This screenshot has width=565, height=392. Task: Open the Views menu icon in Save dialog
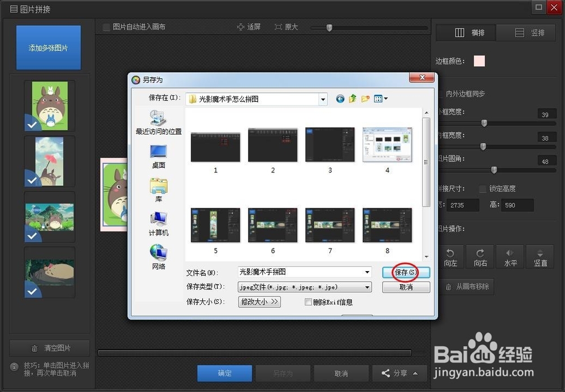[x=379, y=98]
